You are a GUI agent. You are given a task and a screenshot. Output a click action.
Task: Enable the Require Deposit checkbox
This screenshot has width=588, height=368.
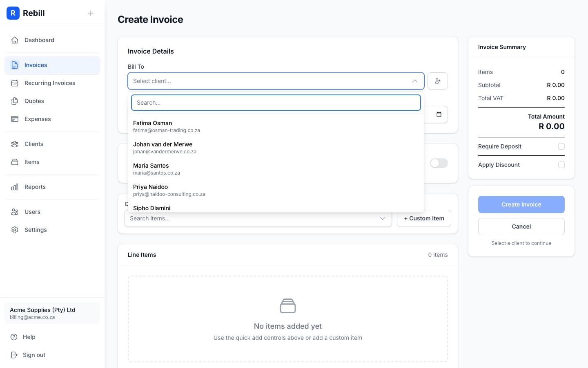point(561,146)
